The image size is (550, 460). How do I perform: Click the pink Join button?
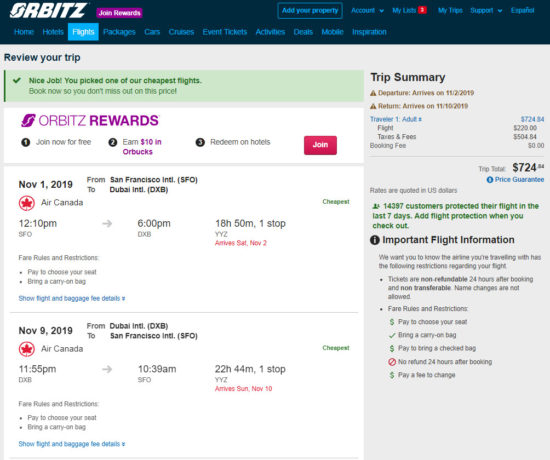click(320, 145)
